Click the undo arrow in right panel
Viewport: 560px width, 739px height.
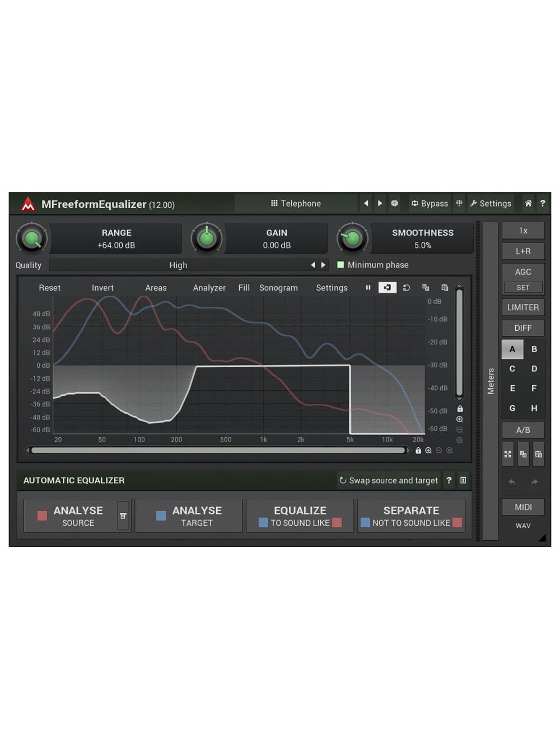click(x=511, y=481)
